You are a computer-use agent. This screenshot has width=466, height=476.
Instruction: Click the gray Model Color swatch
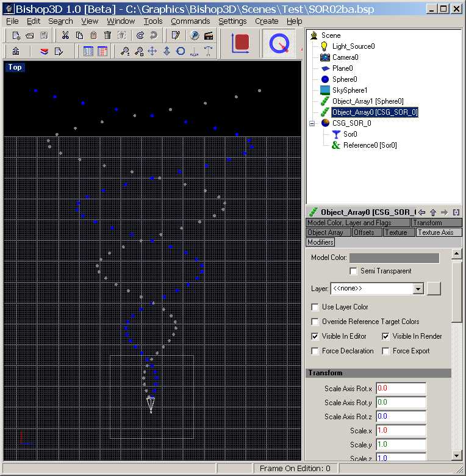pos(394,258)
